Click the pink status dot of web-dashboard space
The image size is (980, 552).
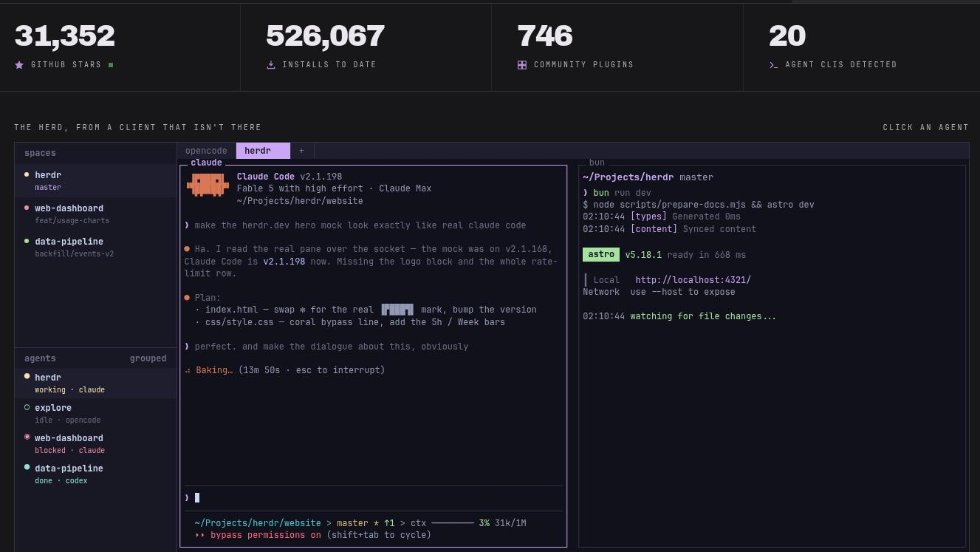click(x=27, y=208)
